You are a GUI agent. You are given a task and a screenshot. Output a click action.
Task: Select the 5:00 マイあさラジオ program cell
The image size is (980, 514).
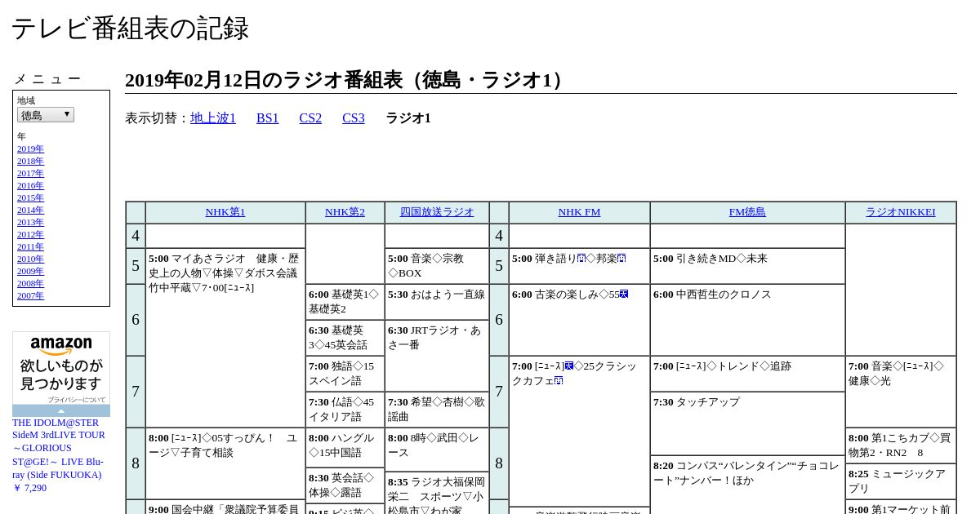tap(225, 338)
